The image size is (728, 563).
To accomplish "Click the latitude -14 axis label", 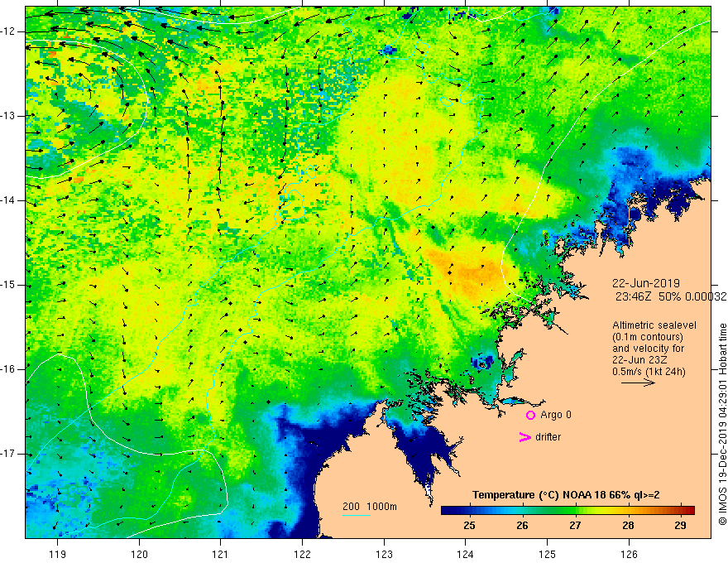I will 8,200.
